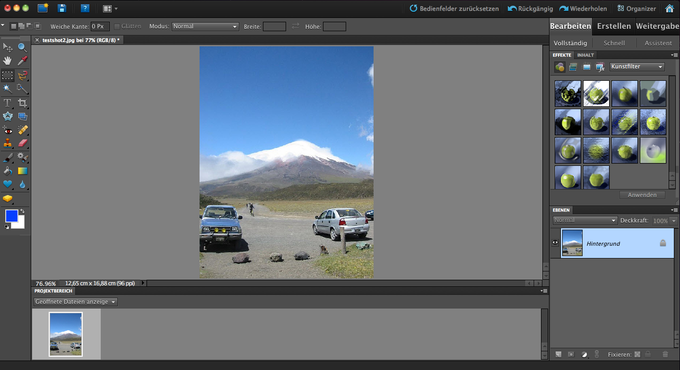This screenshot has height=370, width=680.
Task: Select the Zoom magnifier tool
Action: click(x=22, y=47)
